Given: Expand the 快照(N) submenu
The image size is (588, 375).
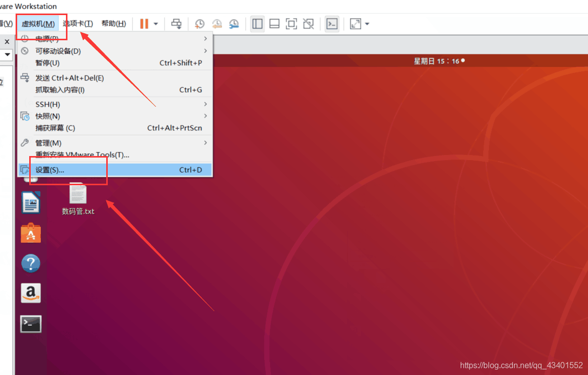Looking at the screenshot, I should (x=115, y=116).
